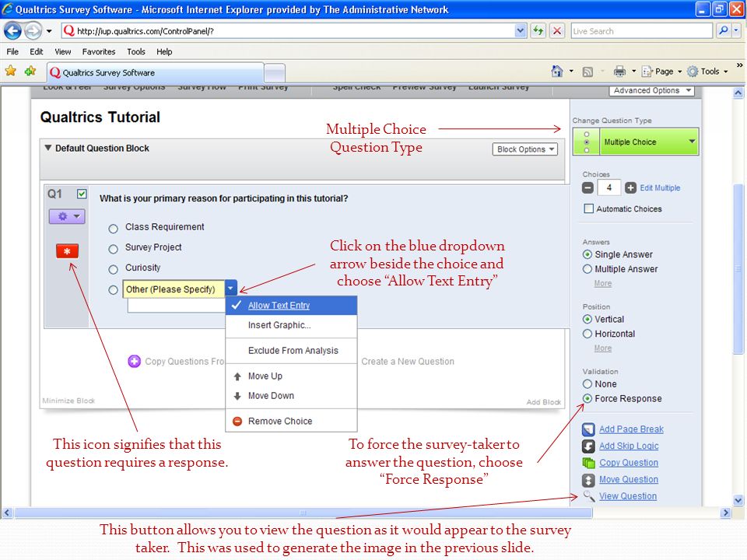Screen dimensions: 747x560
Task: Click the Move Down arrow icon
Action: coord(237,396)
